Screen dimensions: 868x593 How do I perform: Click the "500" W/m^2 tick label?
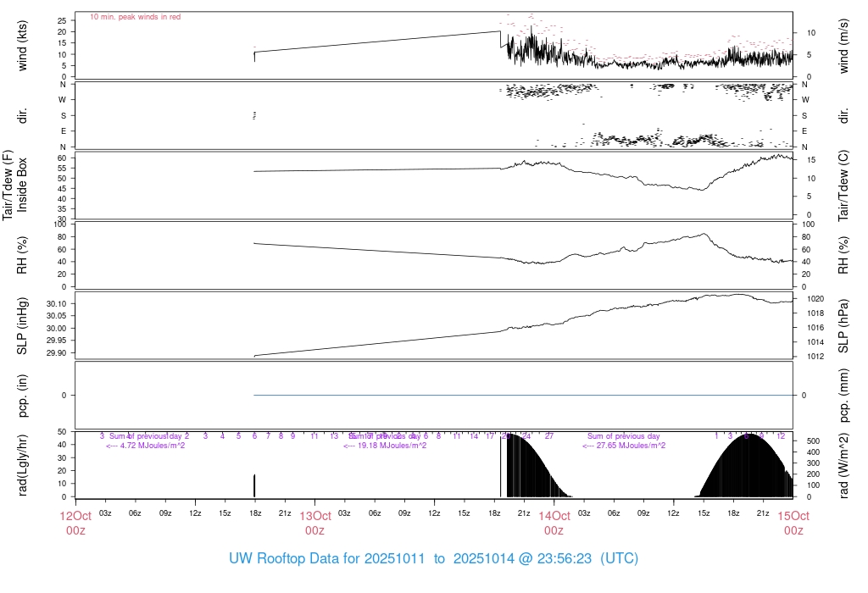coord(813,441)
